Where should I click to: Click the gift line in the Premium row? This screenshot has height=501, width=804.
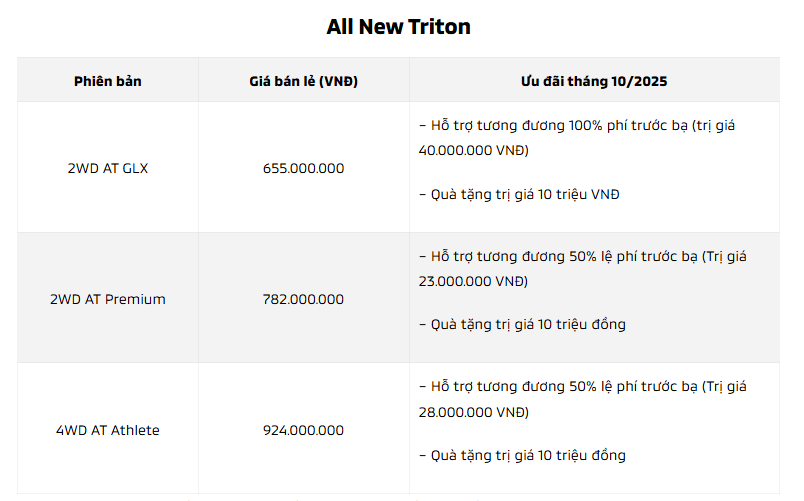pos(522,324)
